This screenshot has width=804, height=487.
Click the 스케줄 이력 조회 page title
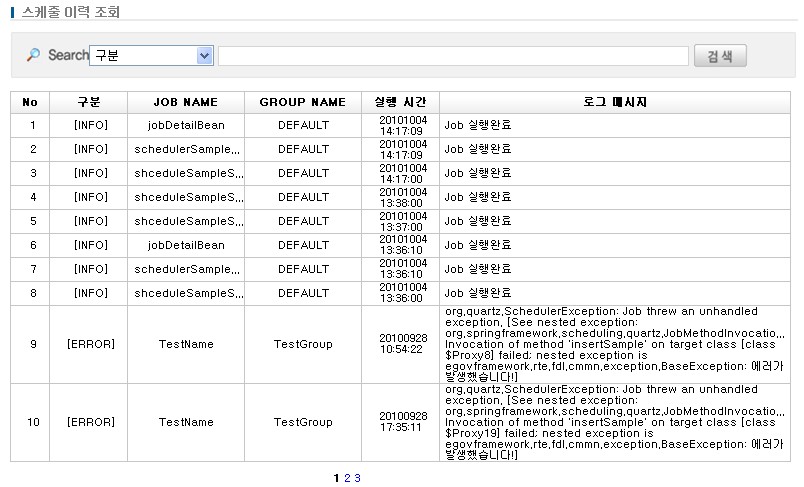(x=70, y=12)
